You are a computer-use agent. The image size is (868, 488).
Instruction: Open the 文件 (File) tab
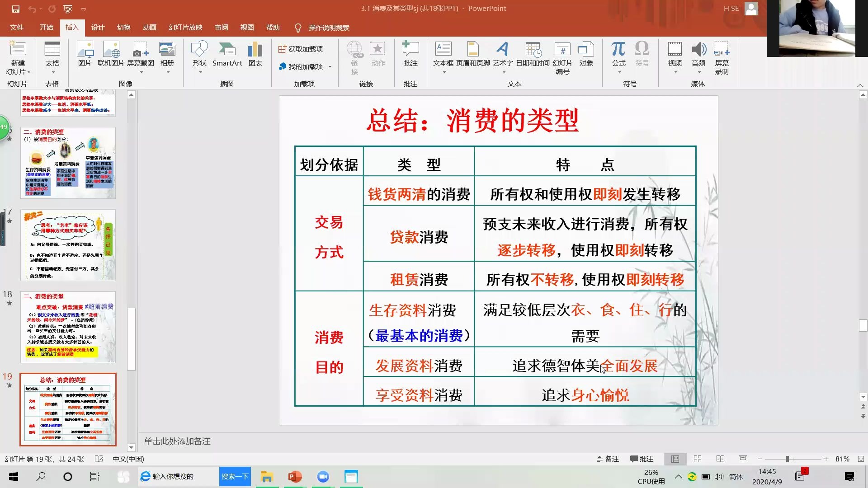click(x=17, y=28)
